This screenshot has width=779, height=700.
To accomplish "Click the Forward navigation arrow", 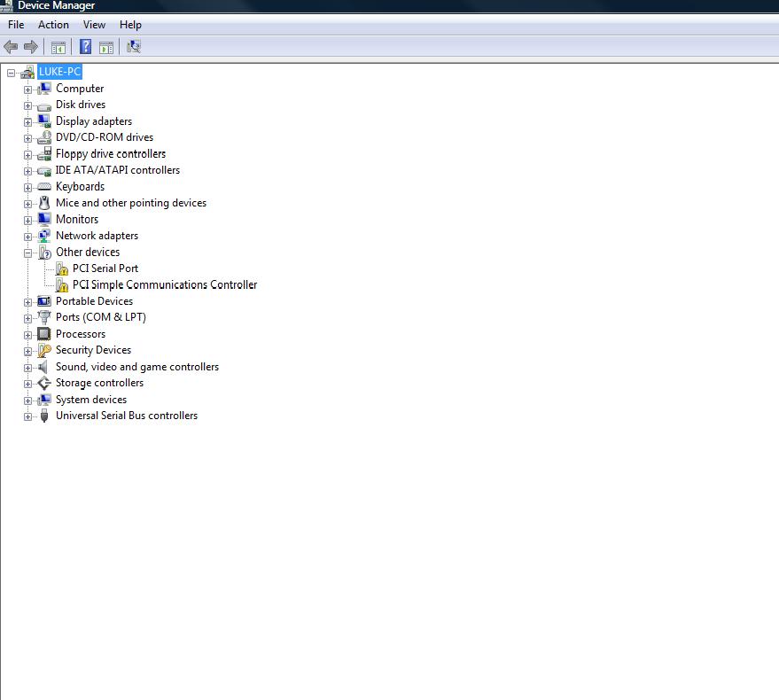I will (x=30, y=46).
